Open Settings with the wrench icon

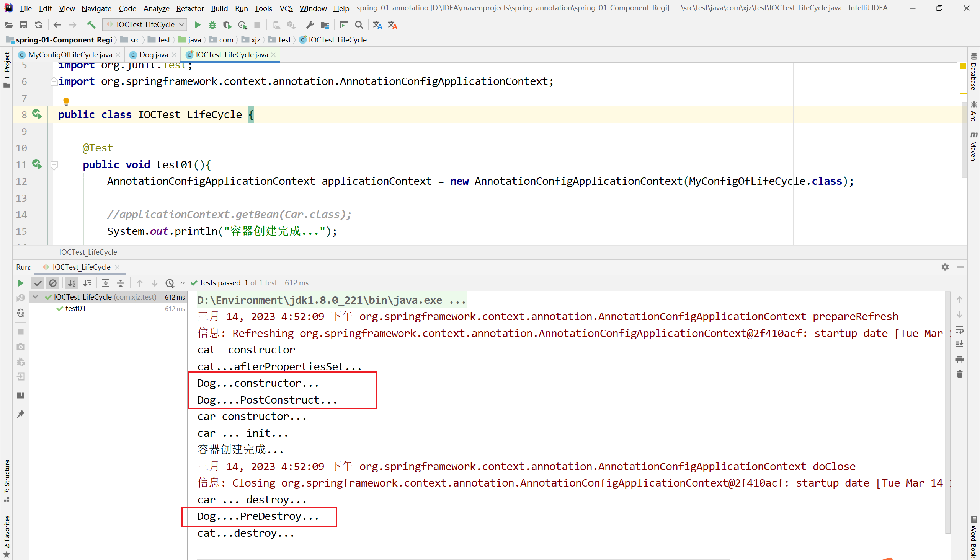(x=310, y=25)
